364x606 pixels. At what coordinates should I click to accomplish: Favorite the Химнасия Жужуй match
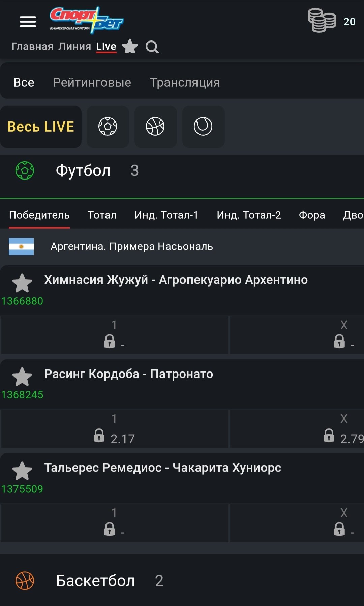point(22,283)
